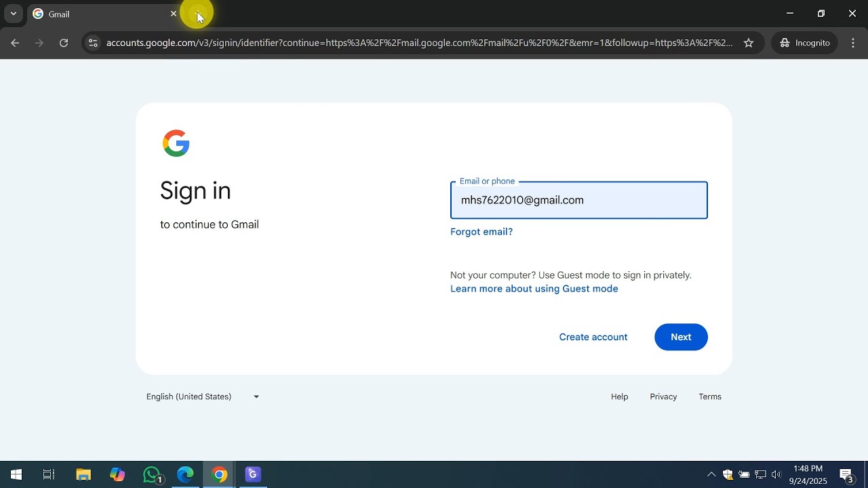868x488 pixels.
Task: Open the Privacy link
Action: 663,396
